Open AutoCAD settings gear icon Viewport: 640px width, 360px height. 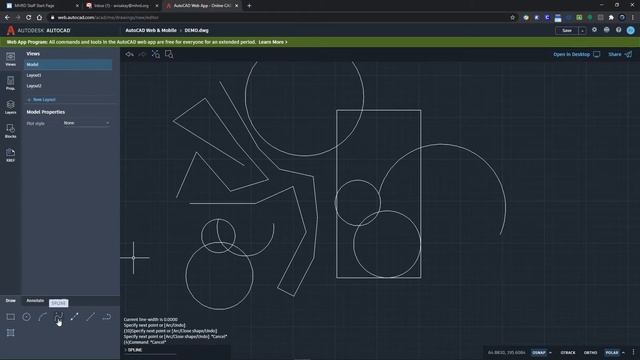594,30
